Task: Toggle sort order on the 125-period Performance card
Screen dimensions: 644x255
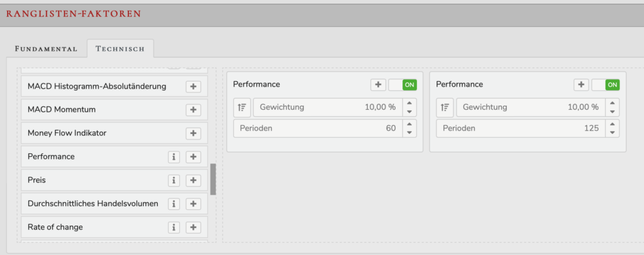Action: [x=445, y=107]
